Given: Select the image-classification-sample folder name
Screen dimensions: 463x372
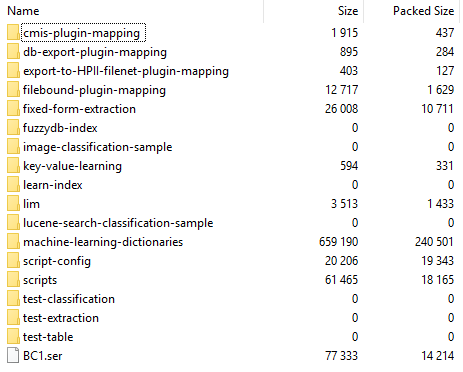Looking at the screenshot, I should coord(98,147).
